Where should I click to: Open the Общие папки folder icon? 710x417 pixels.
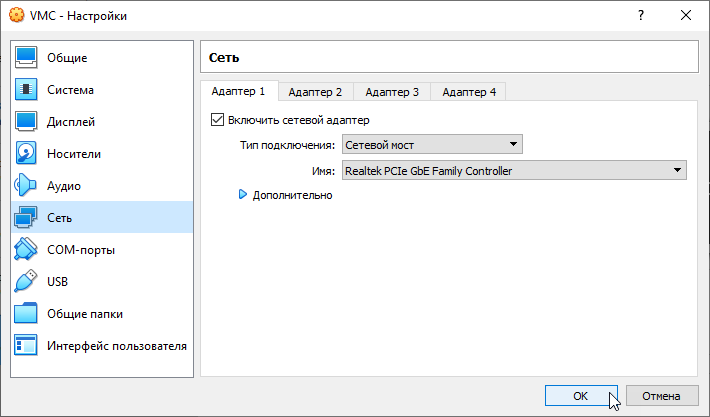27,314
